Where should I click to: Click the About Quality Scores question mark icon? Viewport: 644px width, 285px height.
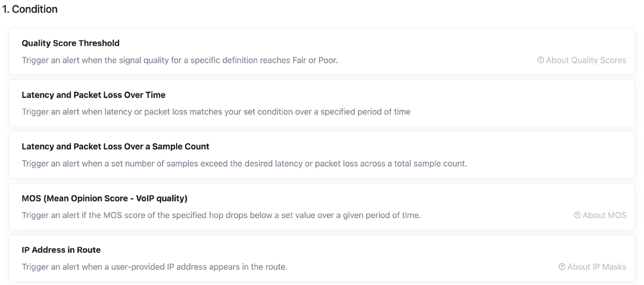[x=540, y=60]
